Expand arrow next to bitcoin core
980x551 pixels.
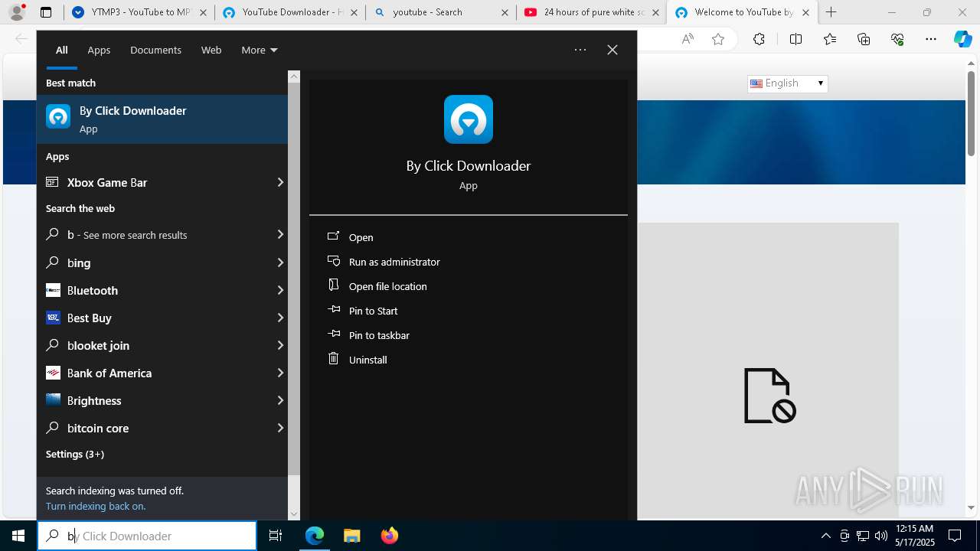(280, 428)
